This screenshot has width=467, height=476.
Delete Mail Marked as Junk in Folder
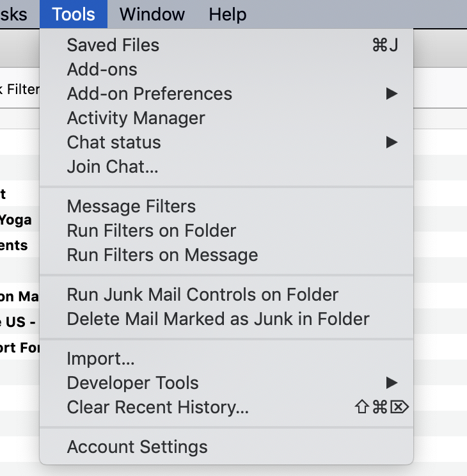click(x=218, y=319)
